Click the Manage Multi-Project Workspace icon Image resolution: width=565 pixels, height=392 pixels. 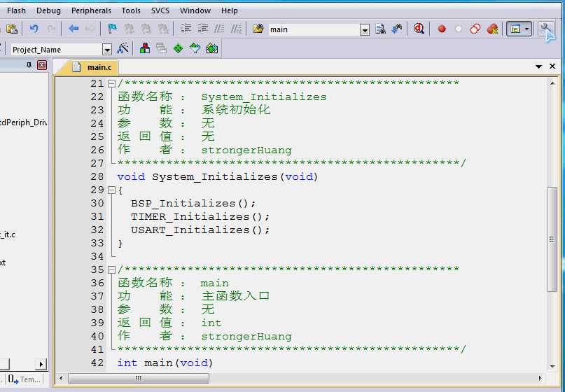point(162,48)
